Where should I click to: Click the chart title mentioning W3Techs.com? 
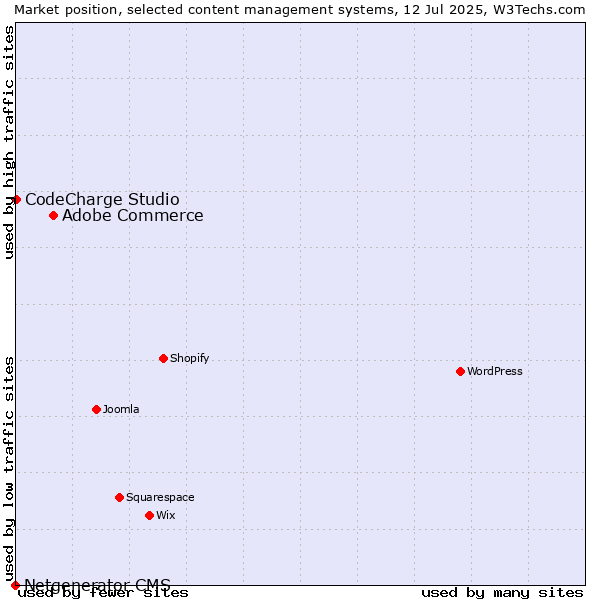[x=300, y=10]
